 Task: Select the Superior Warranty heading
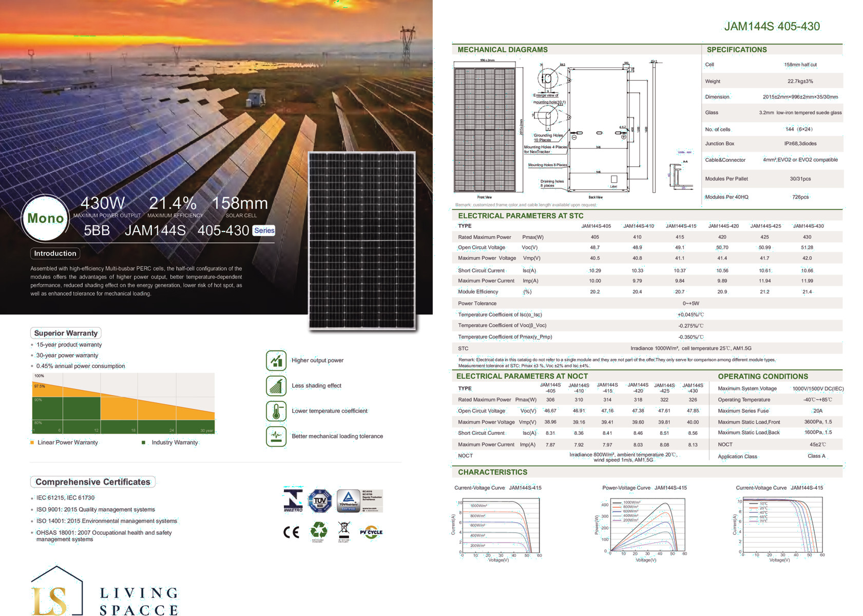click(66, 333)
